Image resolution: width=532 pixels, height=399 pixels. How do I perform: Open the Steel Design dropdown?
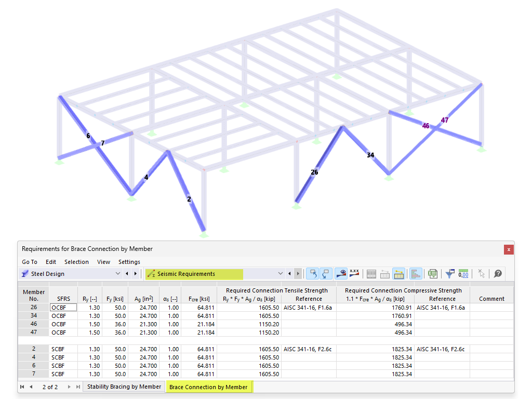click(x=118, y=274)
